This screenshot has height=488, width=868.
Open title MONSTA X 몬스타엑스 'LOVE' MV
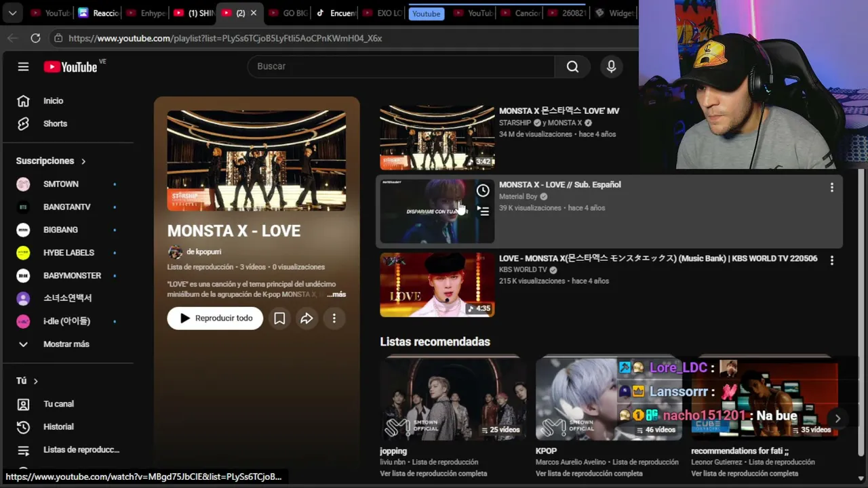[559, 111]
